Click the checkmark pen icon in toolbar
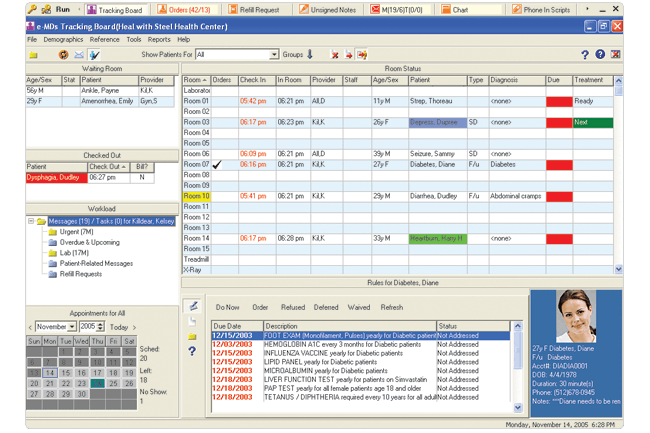 tap(95, 55)
